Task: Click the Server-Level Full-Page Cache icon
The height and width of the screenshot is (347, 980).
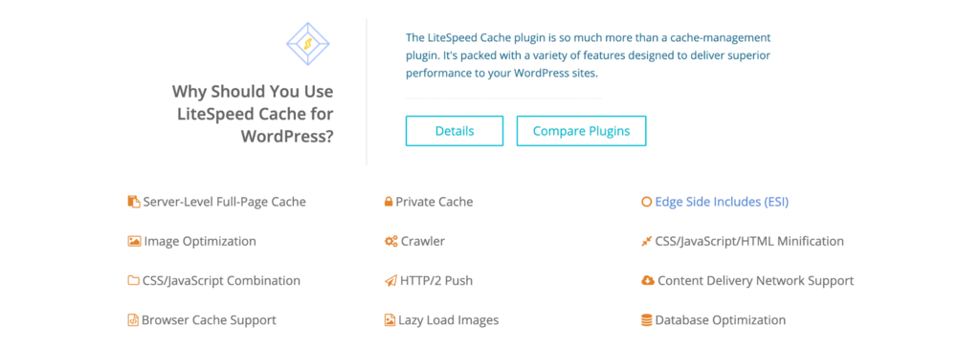Action: [134, 202]
